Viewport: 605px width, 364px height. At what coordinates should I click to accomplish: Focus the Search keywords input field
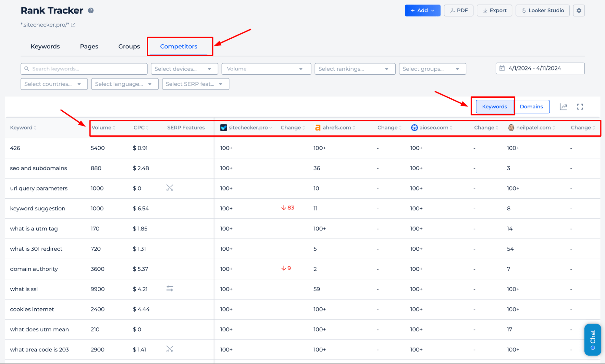click(84, 69)
